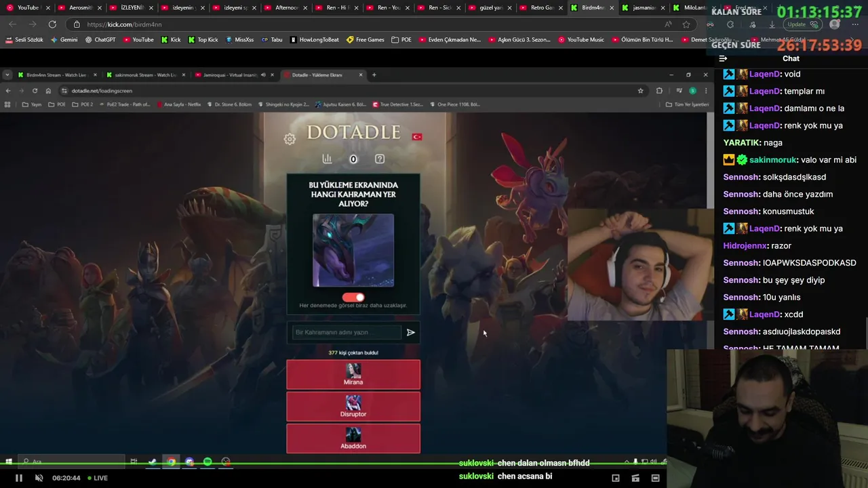The width and height of the screenshot is (868, 488).
Task: Pause the Kick stream playback
Action: (19, 478)
